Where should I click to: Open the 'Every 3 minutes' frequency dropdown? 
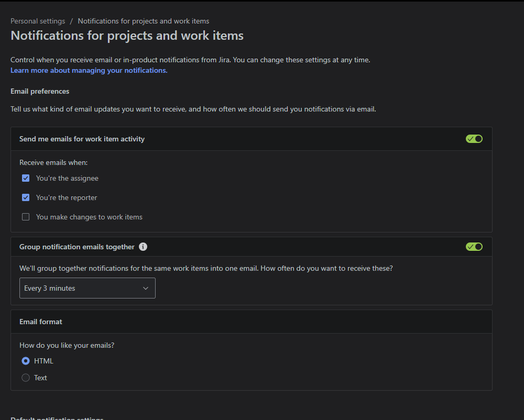[x=87, y=288]
